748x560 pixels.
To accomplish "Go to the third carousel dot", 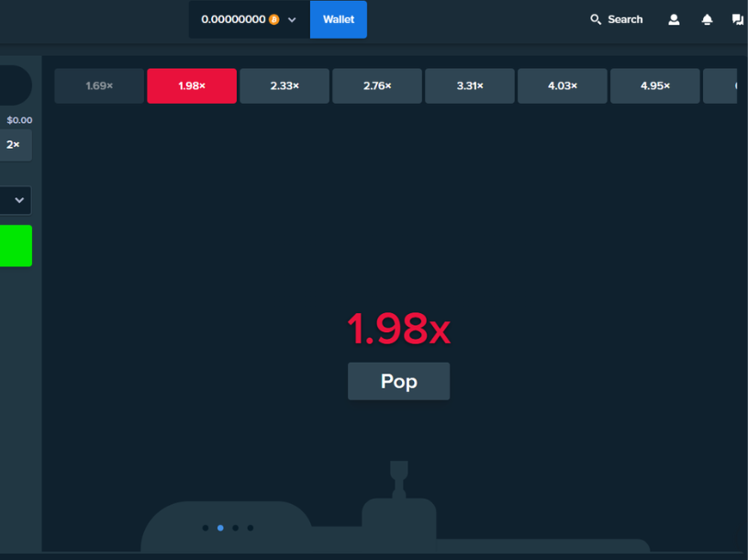I will click(235, 528).
